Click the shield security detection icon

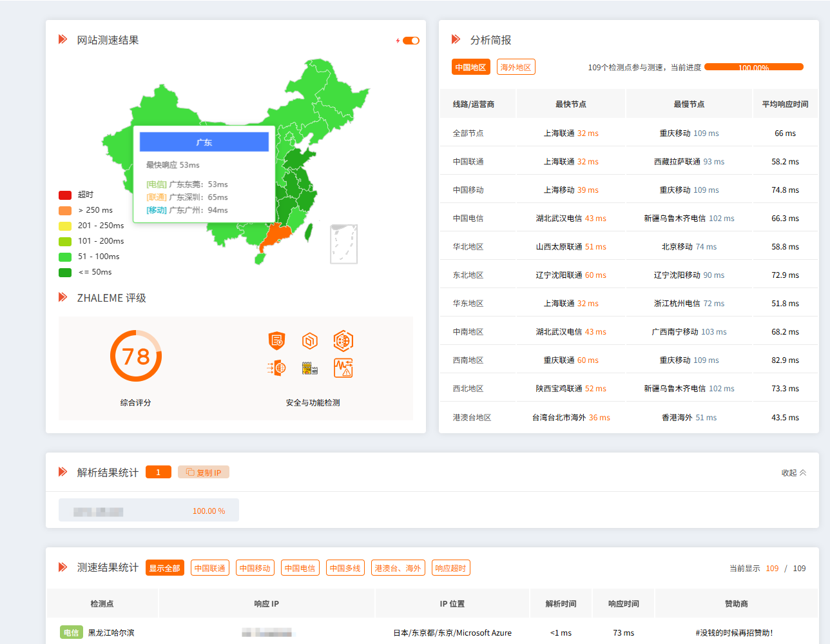[x=276, y=340]
